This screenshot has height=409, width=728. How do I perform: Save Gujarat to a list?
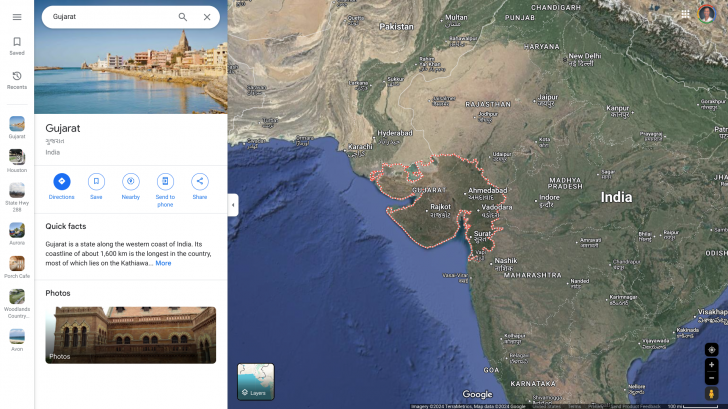[96, 182]
